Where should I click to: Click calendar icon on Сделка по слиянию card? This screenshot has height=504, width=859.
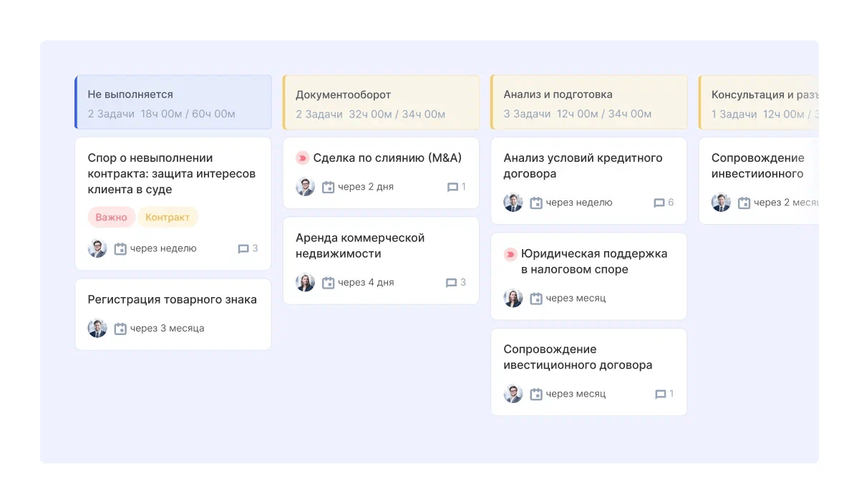click(x=329, y=188)
